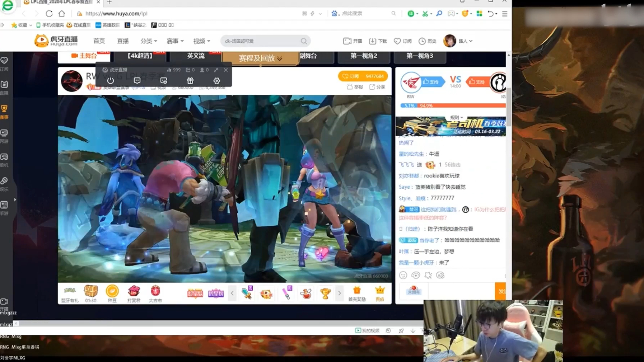
Task: Open the 单机 gamepad icon in the left sidebar
Action: (x=4, y=157)
